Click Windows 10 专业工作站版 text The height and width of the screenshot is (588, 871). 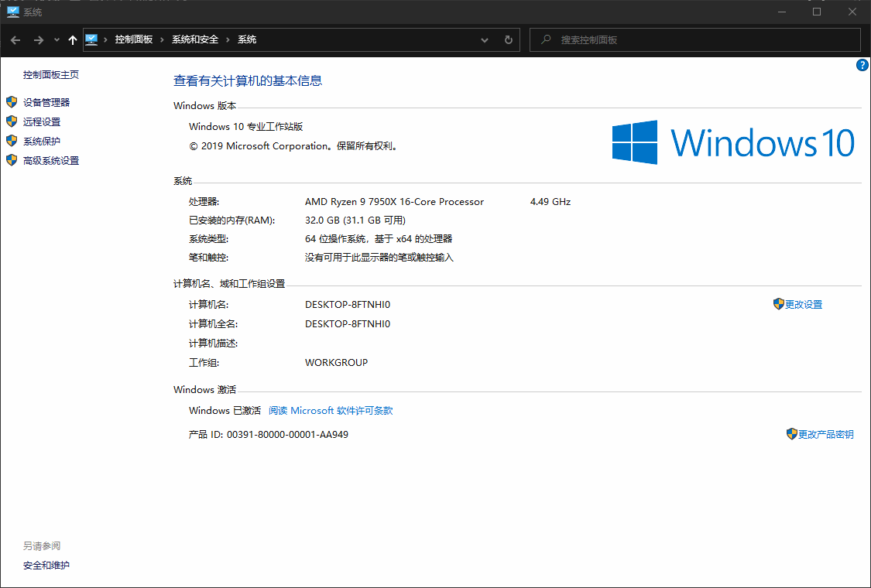[246, 127]
